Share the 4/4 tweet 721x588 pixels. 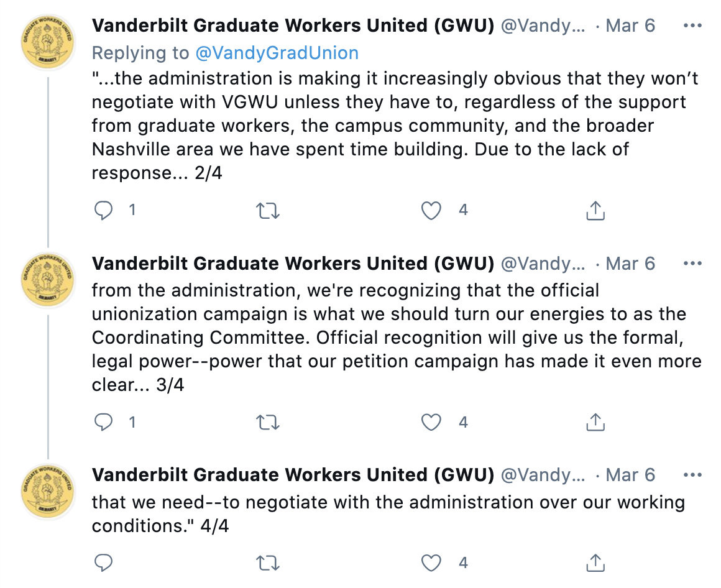coord(595,563)
